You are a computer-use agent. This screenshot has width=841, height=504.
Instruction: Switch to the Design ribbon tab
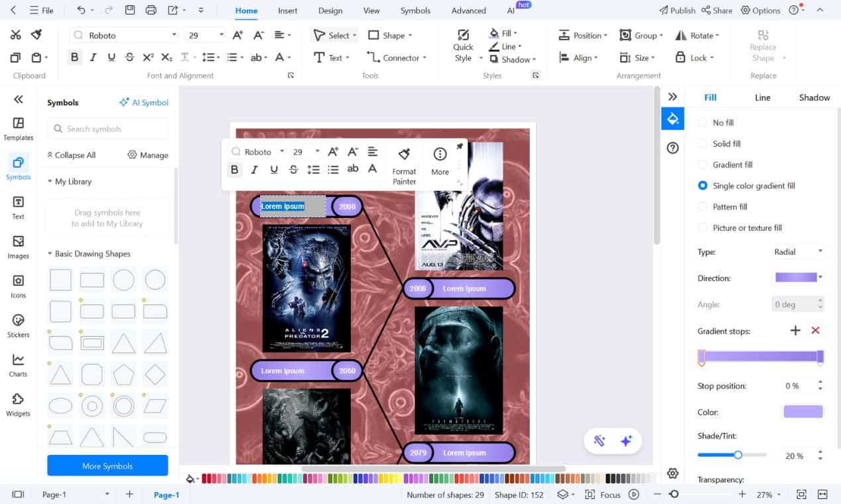click(x=330, y=11)
